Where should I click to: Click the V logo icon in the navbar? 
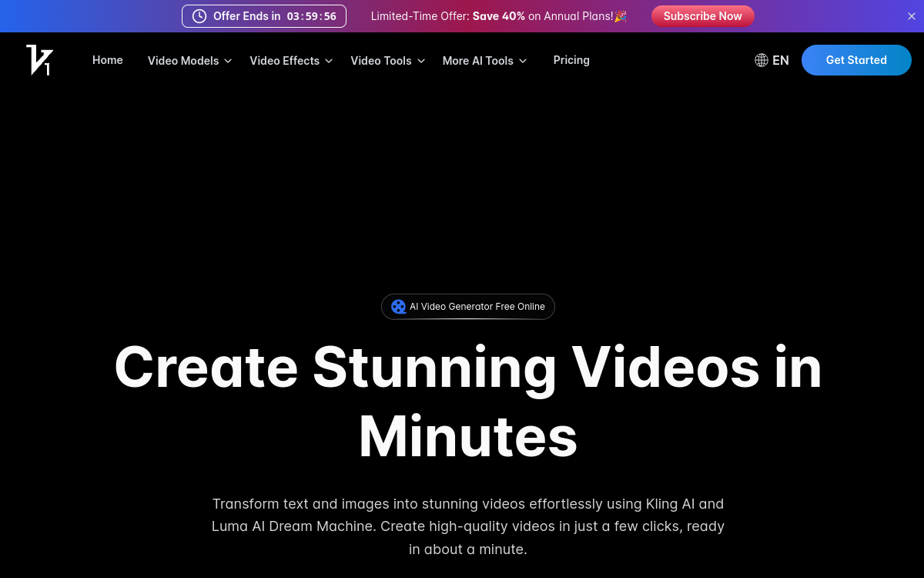[39, 60]
